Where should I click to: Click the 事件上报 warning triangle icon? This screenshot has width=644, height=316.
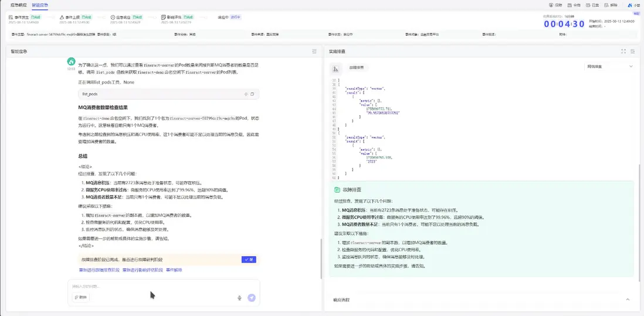[62, 17]
